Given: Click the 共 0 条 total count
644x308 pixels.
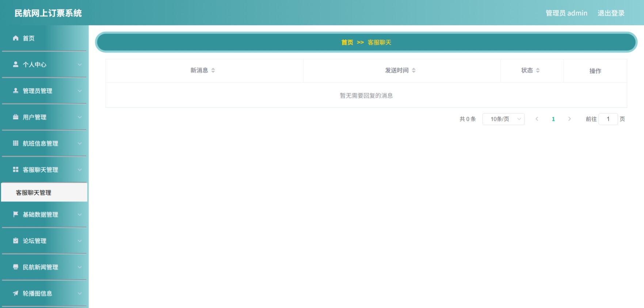Looking at the screenshot, I should [x=468, y=119].
